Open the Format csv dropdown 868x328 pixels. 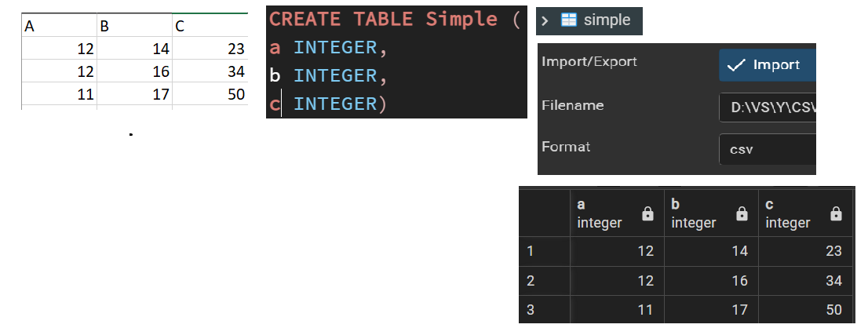pos(768,149)
